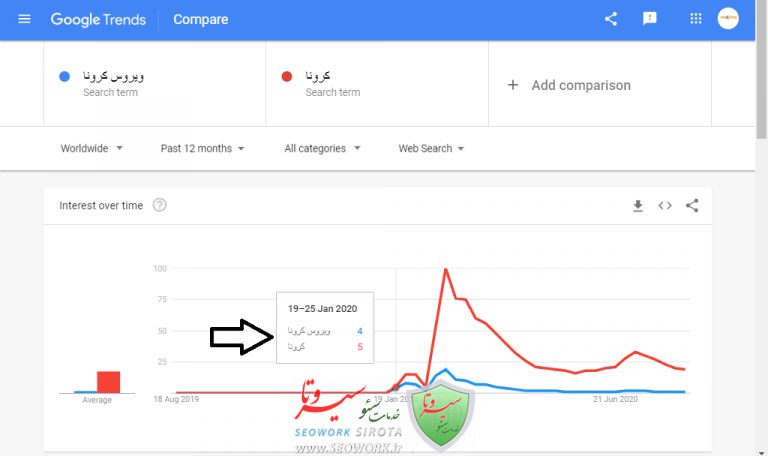
Task: Expand the Worldwide region dropdown
Action: [x=91, y=149]
